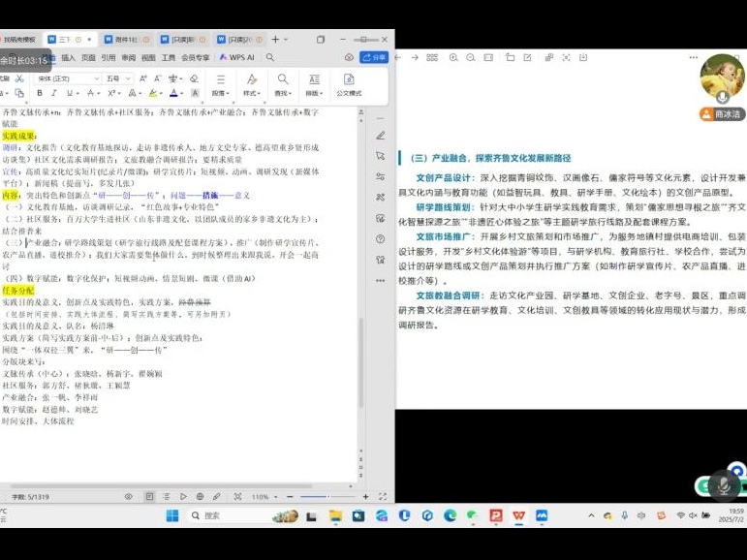747x560 pixels.
Task: Click the clear formatting eraser icon
Action: 193,78
